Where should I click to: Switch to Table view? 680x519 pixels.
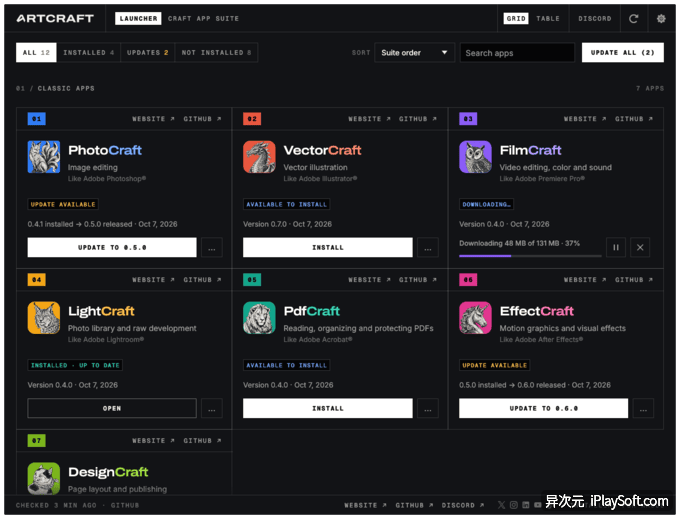click(548, 19)
